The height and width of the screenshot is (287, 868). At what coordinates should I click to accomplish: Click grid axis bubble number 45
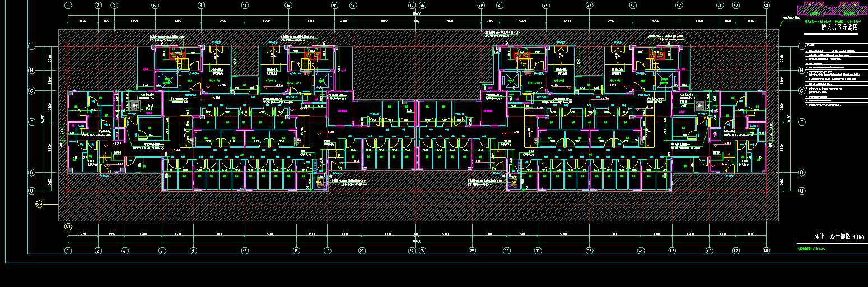(709, 251)
